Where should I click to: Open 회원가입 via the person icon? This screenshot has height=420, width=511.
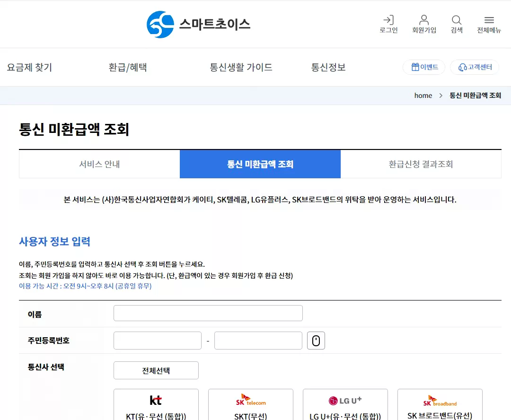tap(424, 25)
